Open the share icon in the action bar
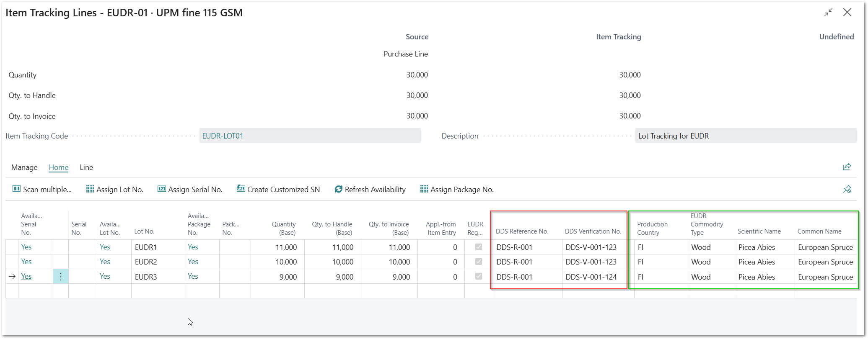The width and height of the screenshot is (868, 339). (x=847, y=167)
